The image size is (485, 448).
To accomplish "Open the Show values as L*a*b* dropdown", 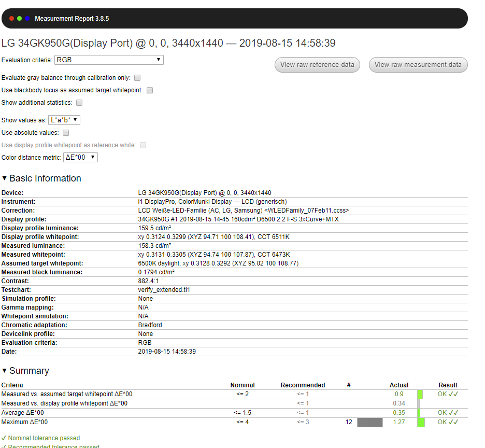I will [x=64, y=120].
